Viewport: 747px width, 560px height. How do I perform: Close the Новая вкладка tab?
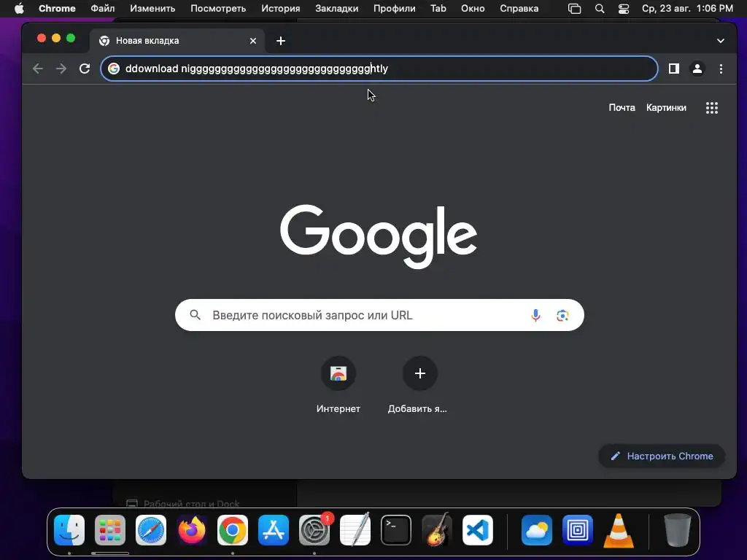(253, 41)
